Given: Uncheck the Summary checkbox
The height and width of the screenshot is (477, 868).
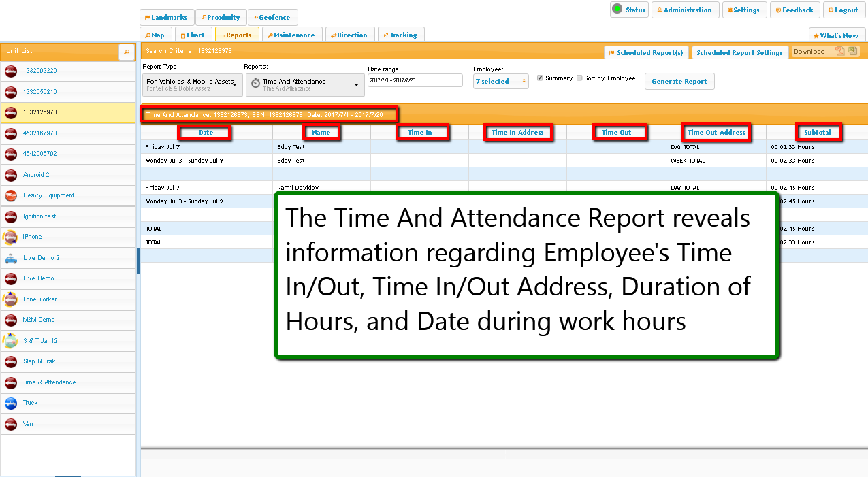Looking at the screenshot, I should (540, 78).
